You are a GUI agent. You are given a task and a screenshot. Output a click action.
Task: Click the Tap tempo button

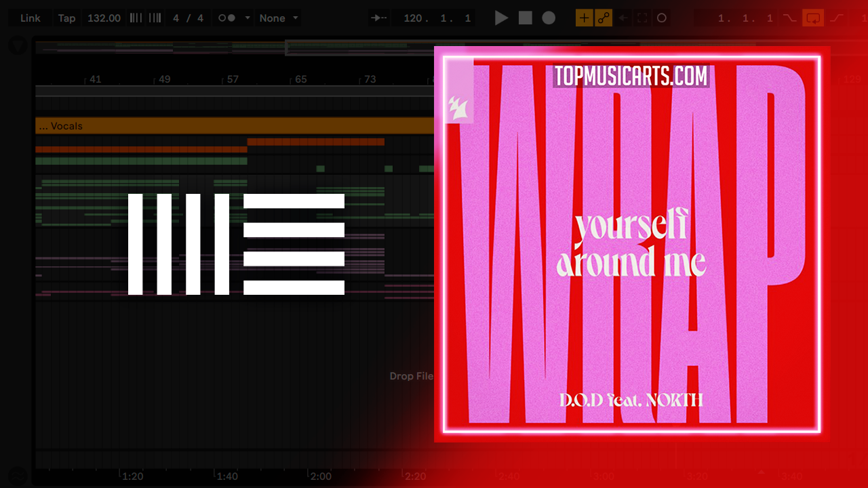click(66, 18)
